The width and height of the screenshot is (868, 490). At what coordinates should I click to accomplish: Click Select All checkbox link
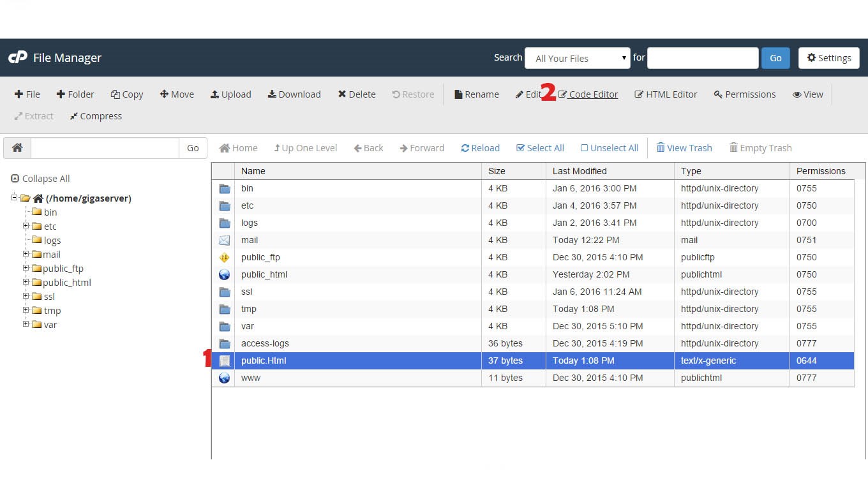coord(540,148)
